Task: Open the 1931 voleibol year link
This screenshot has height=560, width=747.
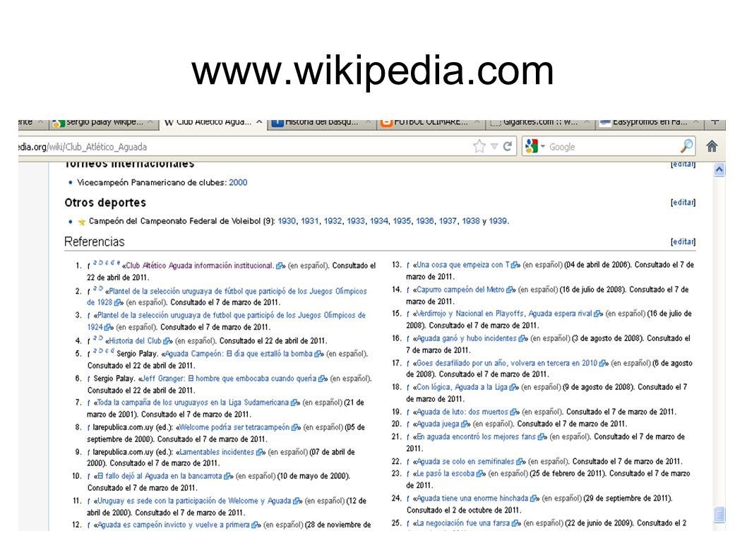Action: pos(310,221)
